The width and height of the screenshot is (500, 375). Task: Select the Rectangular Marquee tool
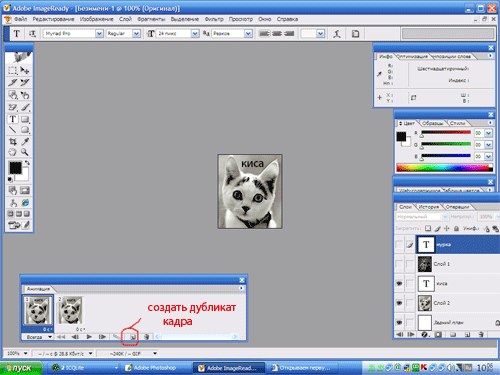pyautogui.click(x=13, y=71)
